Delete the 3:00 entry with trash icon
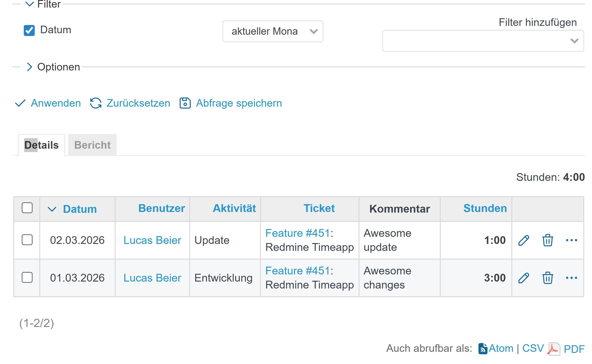Screen dimensions: 592x364 tap(547, 278)
